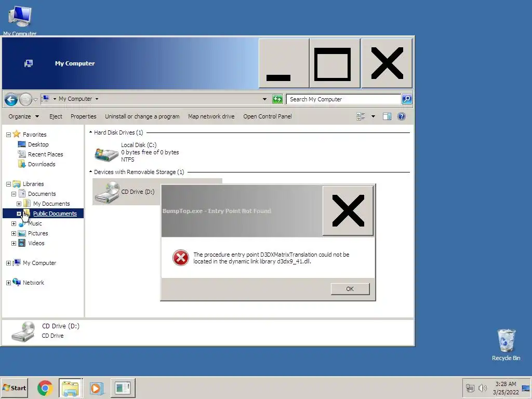
Task: Click the Show desktop tray icon
Action: coord(526,388)
